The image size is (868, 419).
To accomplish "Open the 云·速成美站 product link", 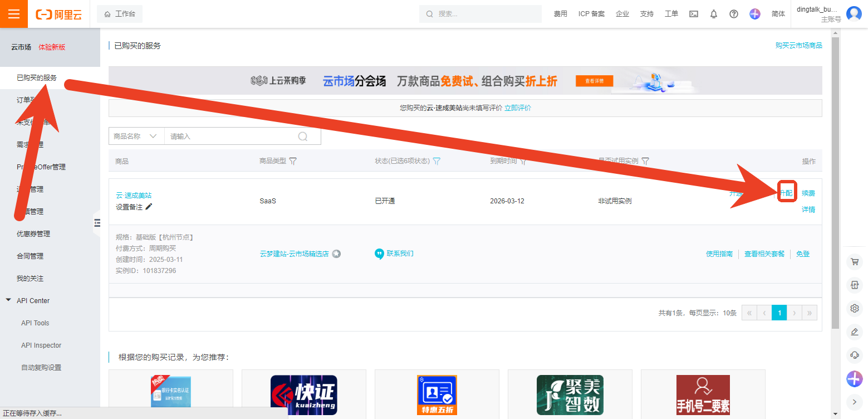I will (x=134, y=196).
